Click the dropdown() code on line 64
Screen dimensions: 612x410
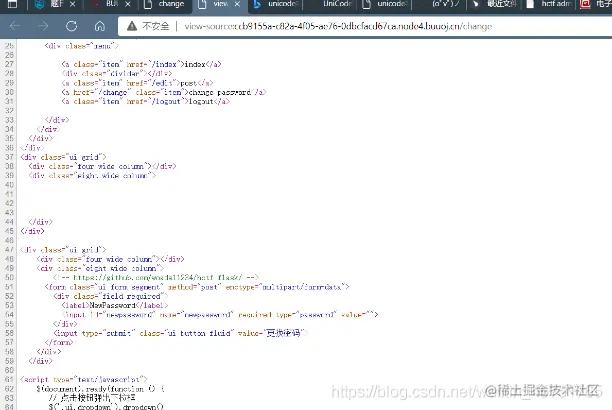[x=106, y=406]
